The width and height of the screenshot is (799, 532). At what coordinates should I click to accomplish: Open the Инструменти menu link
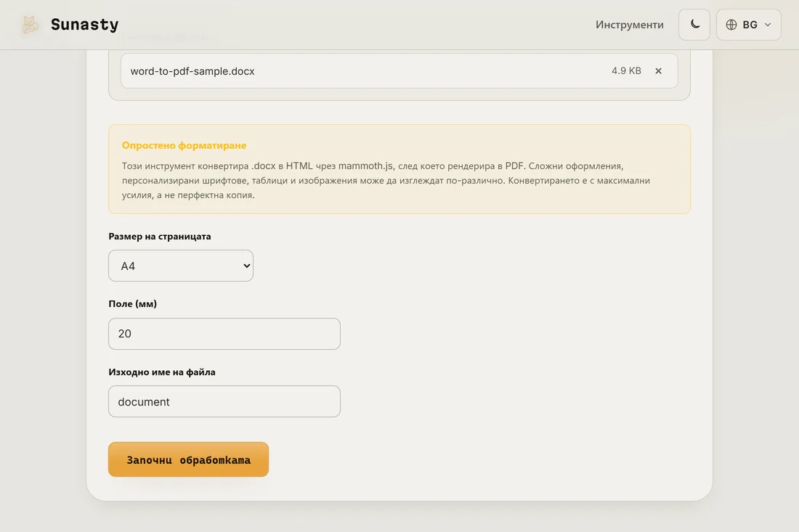point(629,25)
